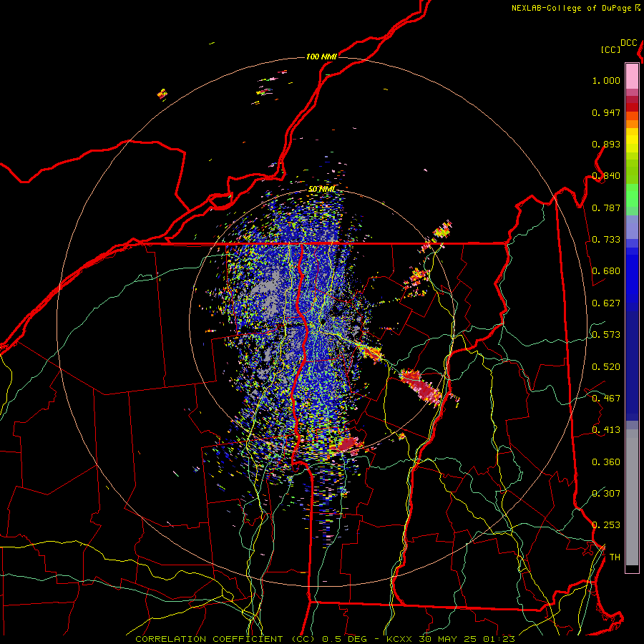Select the 0.307 scale value

pos(606,493)
